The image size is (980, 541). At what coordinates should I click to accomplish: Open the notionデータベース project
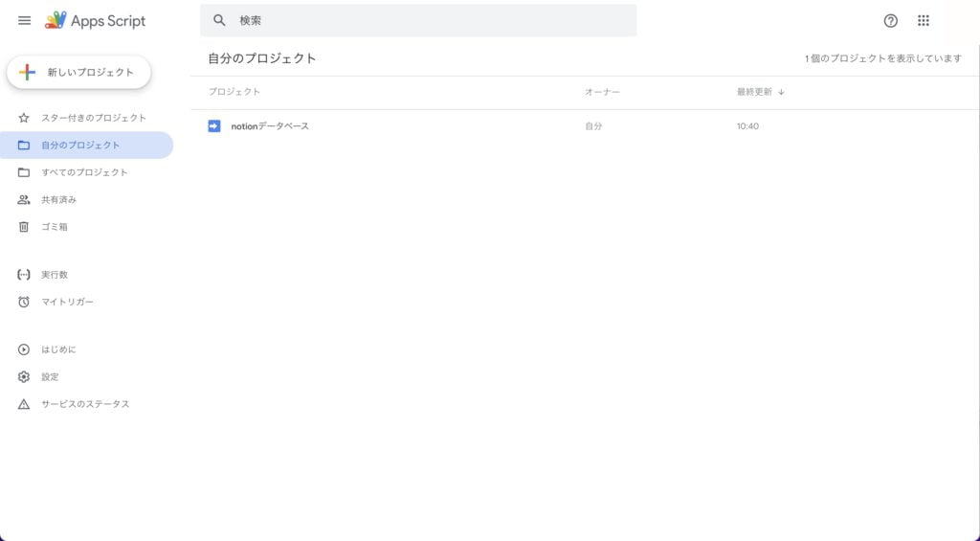pyautogui.click(x=270, y=126)
